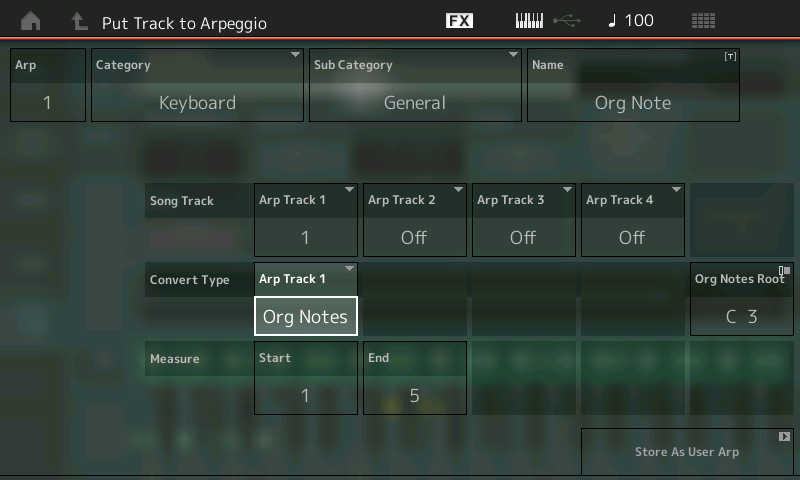Open Arp Track 4 song track dropdown
Screen dimensions: 800x480
point(633,220)
